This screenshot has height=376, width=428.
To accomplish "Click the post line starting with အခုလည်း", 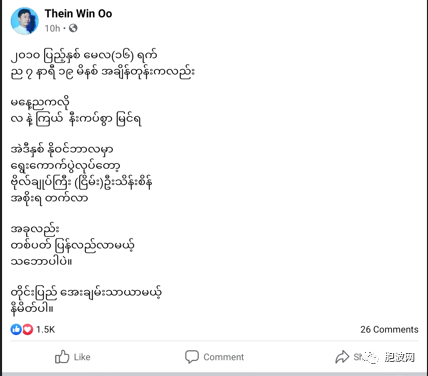I will tap(35, 229).
